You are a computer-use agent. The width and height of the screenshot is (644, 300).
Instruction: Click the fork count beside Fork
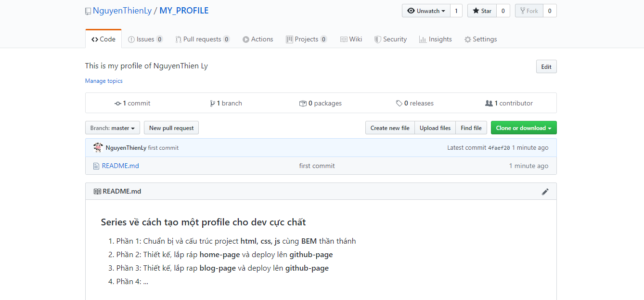tap(550, 11)
